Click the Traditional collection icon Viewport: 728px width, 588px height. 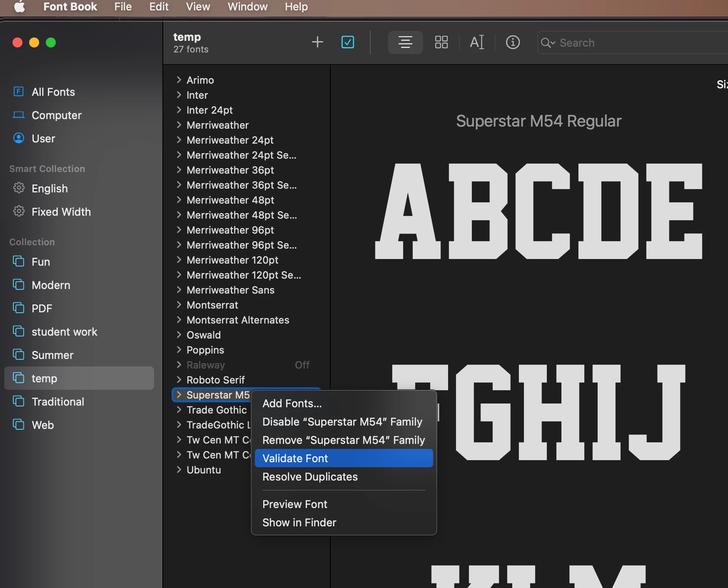[19, 401]
